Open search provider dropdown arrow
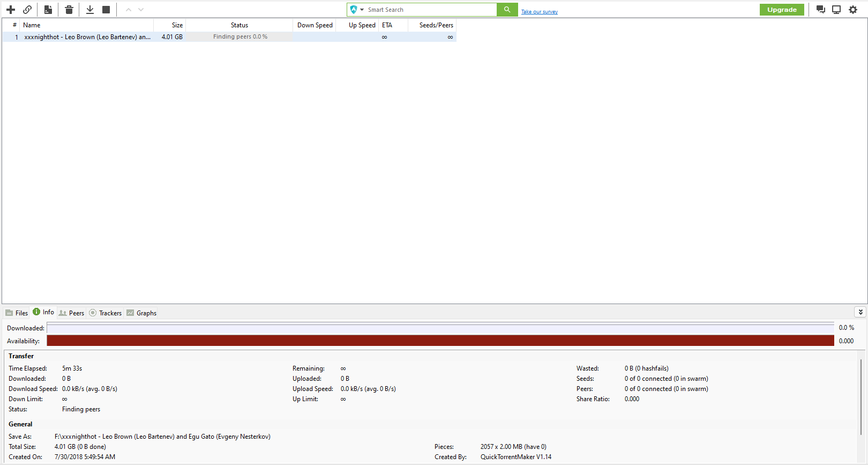The height and width of the screenshot is (465, 868). pyautogui.click(x=362, y=10)
